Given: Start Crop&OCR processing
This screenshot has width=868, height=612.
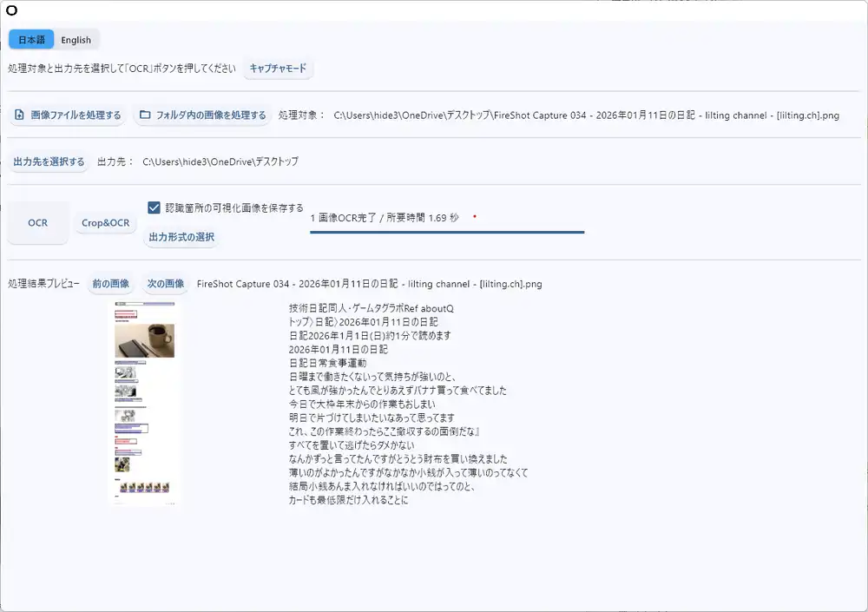Looking at the screenshot, I should tap(105, 223).
